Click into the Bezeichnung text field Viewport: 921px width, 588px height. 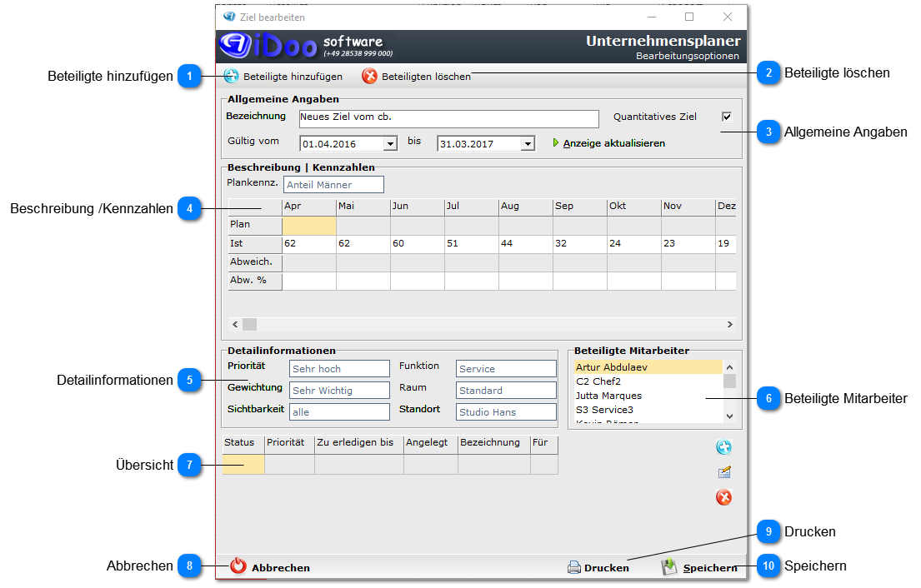click(x=448, y=118)
